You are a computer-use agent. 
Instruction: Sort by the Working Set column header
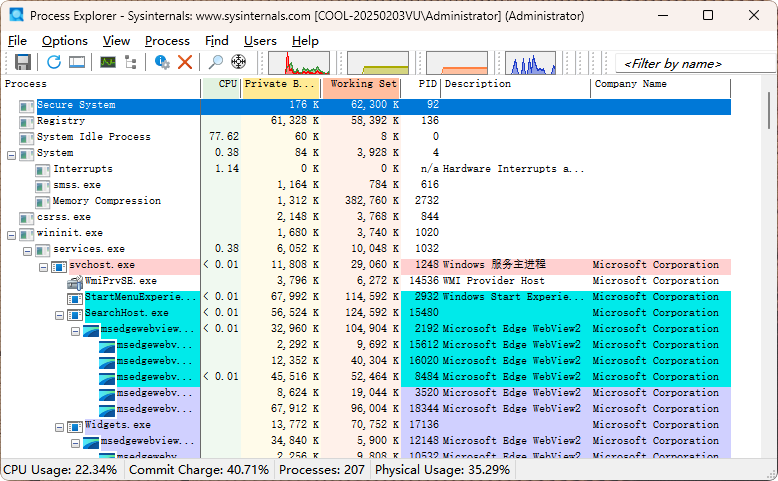coord(363,85)
